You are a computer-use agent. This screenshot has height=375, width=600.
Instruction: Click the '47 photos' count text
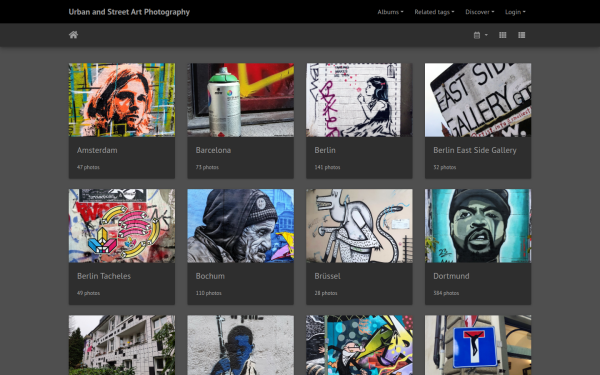click(88, 167)
